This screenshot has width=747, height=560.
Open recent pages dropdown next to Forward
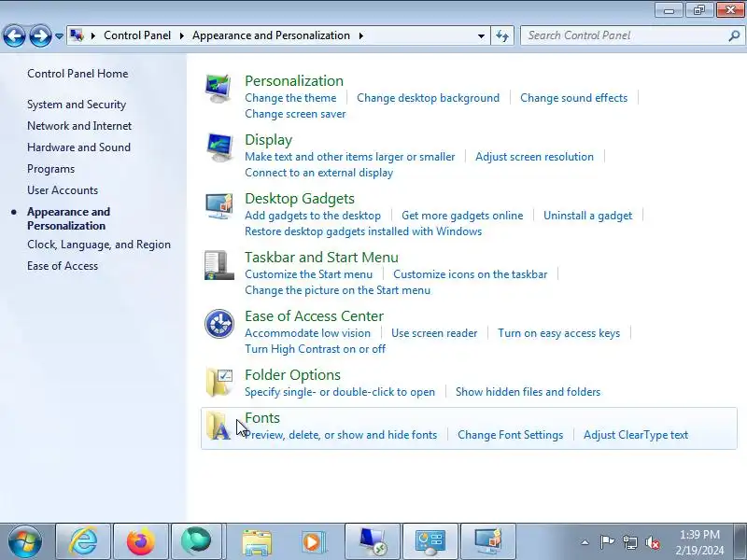(x=59, y=36)
